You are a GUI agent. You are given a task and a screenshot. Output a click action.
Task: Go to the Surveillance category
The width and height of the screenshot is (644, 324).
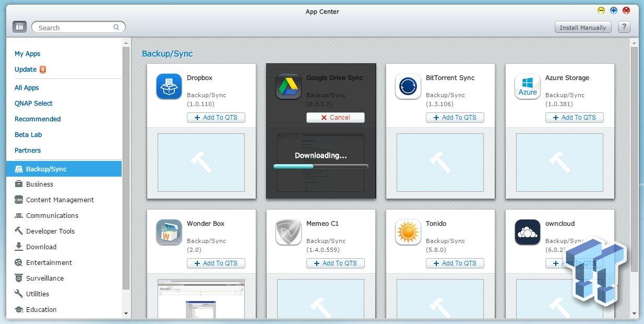coord(44,278)
